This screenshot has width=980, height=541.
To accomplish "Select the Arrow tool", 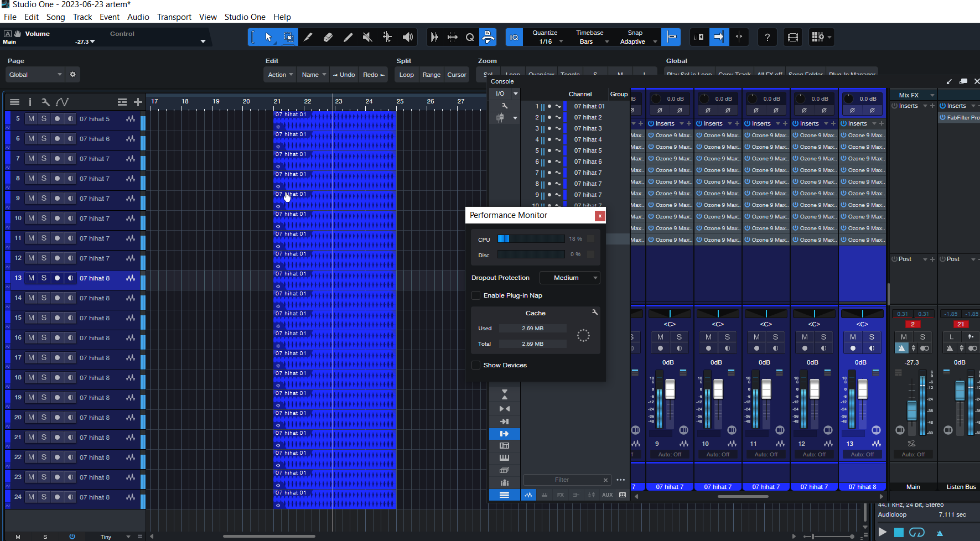I will click(268, 37).
